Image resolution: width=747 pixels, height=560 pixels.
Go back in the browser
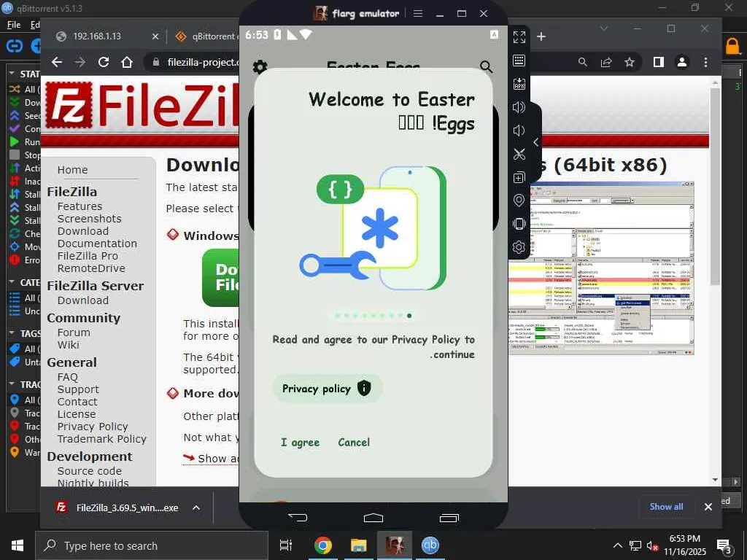(57, 62)
